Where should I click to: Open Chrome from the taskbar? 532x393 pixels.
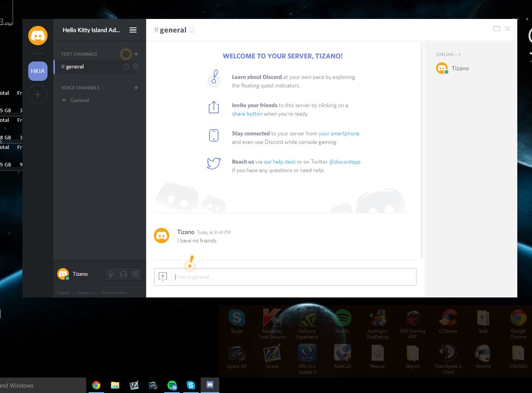(96, 385)
